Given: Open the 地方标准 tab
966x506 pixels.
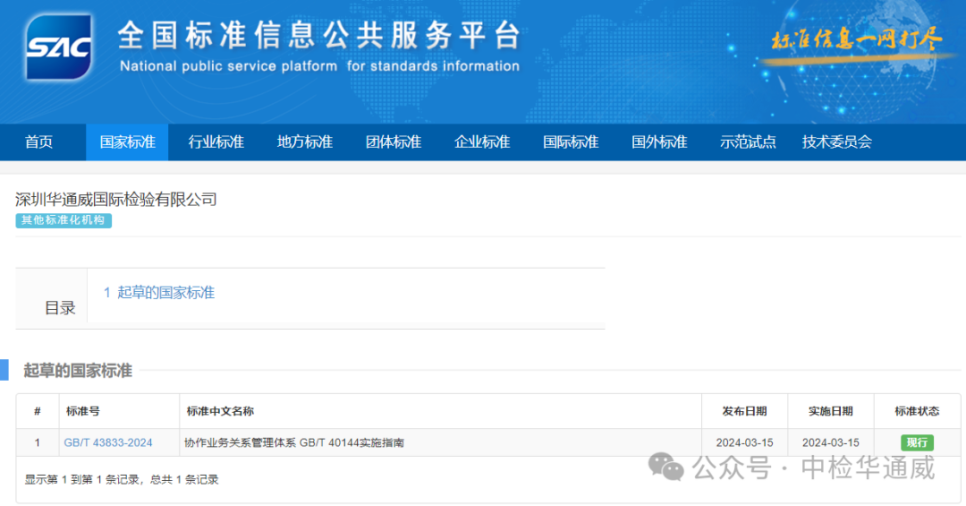Looking at the screenshot, I should 304,142.
